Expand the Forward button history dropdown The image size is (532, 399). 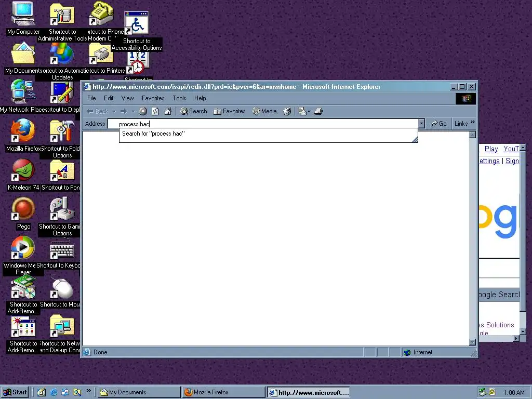[x=134, y=111]
